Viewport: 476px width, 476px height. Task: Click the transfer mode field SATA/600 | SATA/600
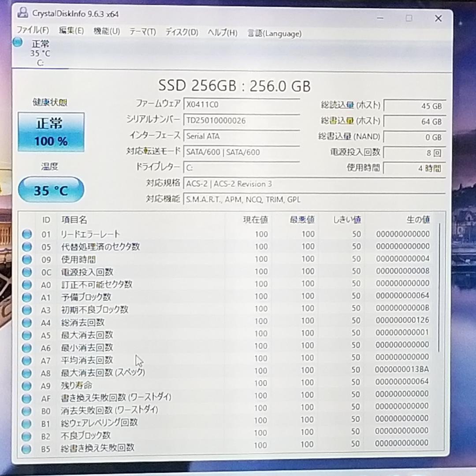pyautogui.click(x=242, y=152)
